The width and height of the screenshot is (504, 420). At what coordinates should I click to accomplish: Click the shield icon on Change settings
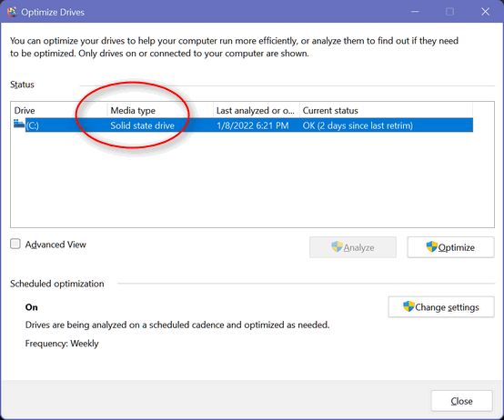[408, 306]
